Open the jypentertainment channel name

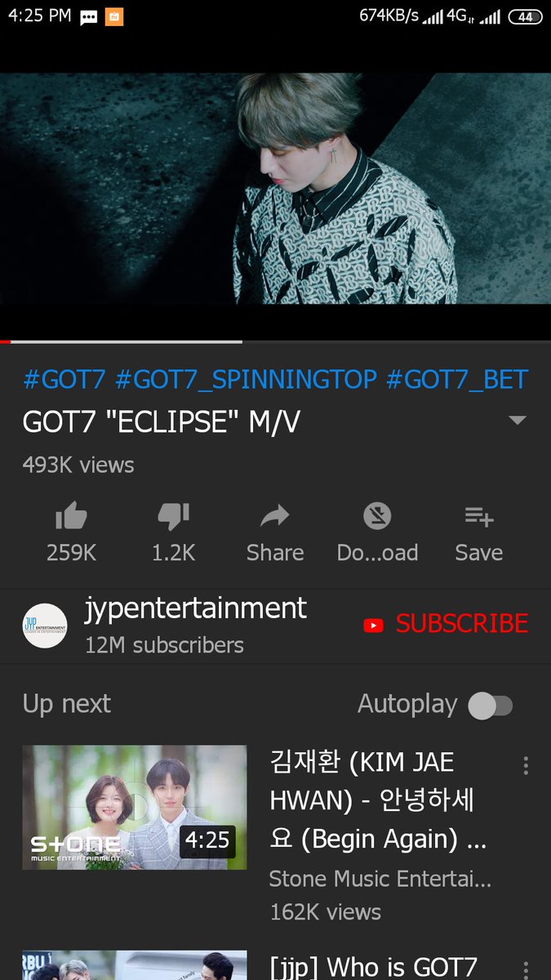(196, 608)
